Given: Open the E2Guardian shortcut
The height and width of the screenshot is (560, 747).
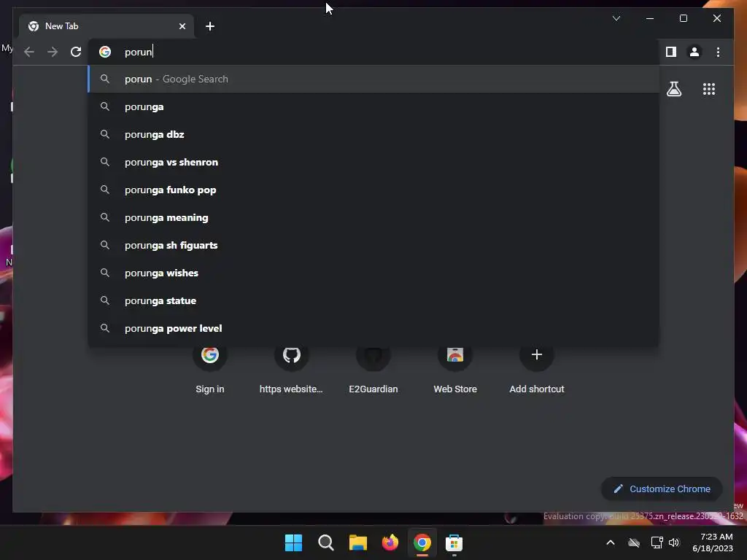Looking at the screenshot, I should point(373,369).
